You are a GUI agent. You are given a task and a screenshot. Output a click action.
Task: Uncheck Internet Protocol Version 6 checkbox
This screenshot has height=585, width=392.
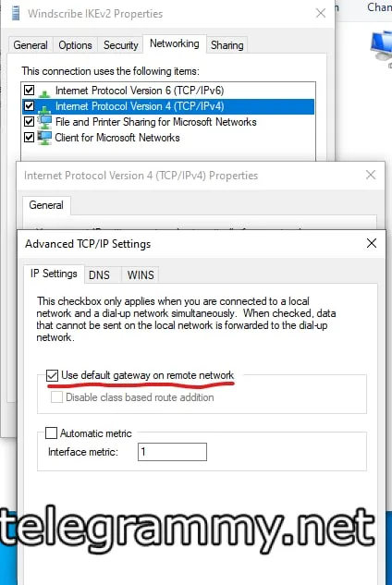click(29, 90)
